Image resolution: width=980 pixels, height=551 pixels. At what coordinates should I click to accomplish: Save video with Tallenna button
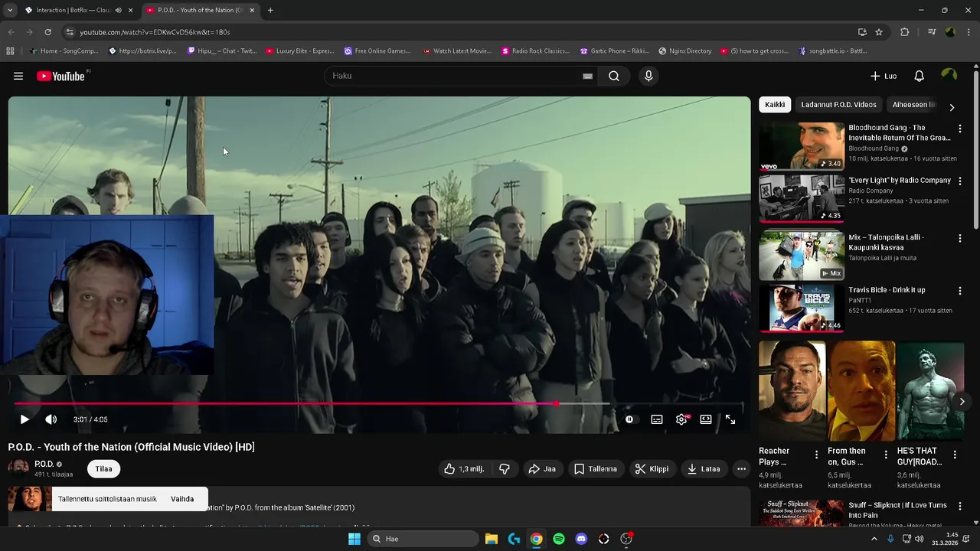point(595,469)
